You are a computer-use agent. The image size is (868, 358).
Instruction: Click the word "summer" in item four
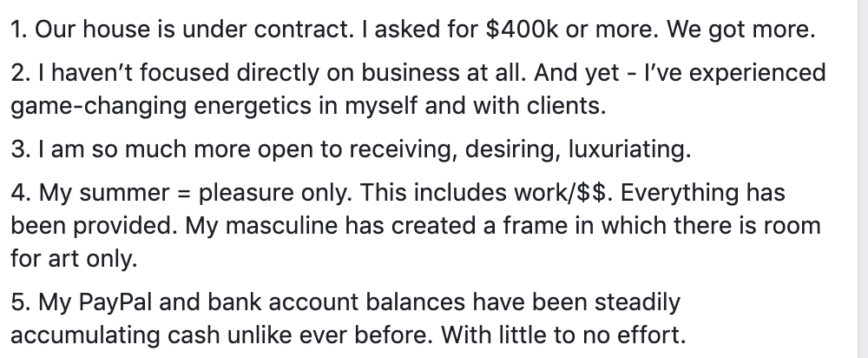click(x=121, y=192)
